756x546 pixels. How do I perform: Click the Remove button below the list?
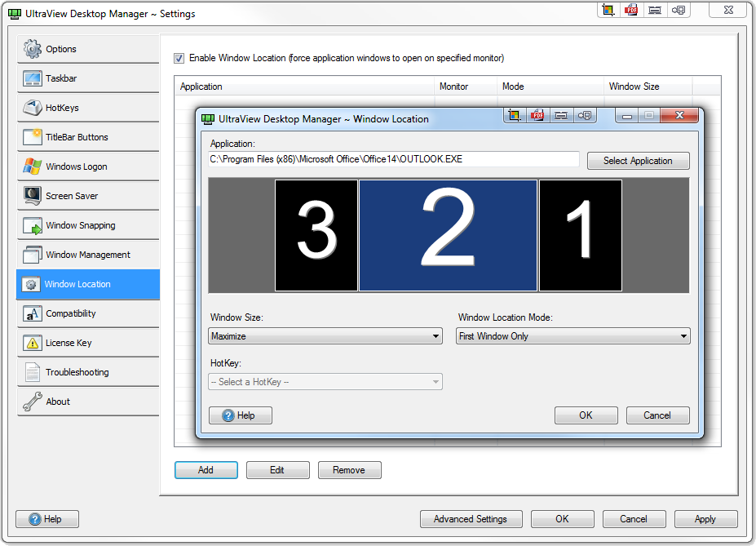(350, 470)
